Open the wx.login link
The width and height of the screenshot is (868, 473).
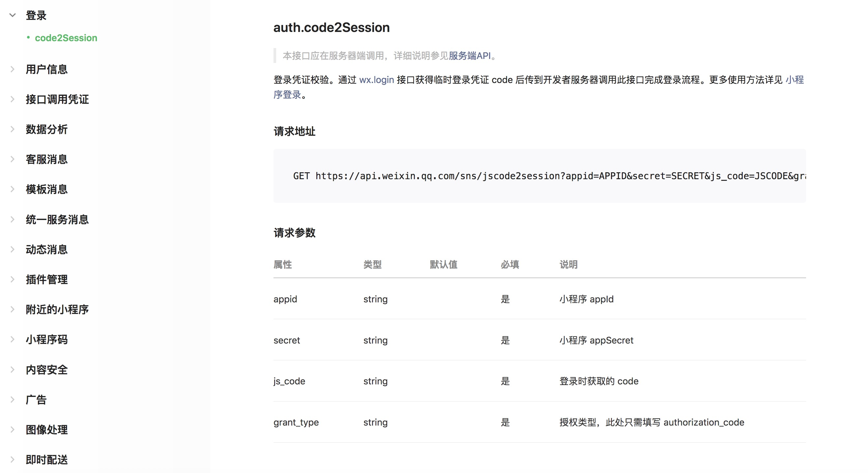376,80
